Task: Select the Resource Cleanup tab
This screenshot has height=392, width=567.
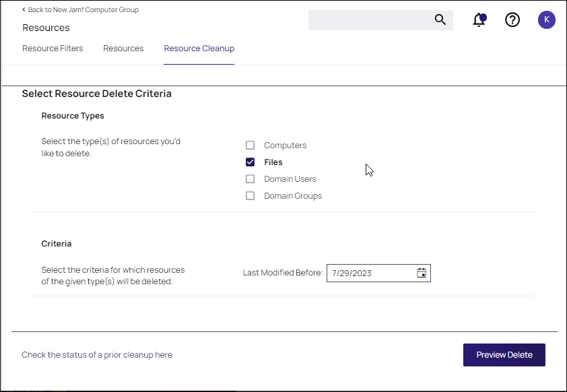Action: (199, 48)
